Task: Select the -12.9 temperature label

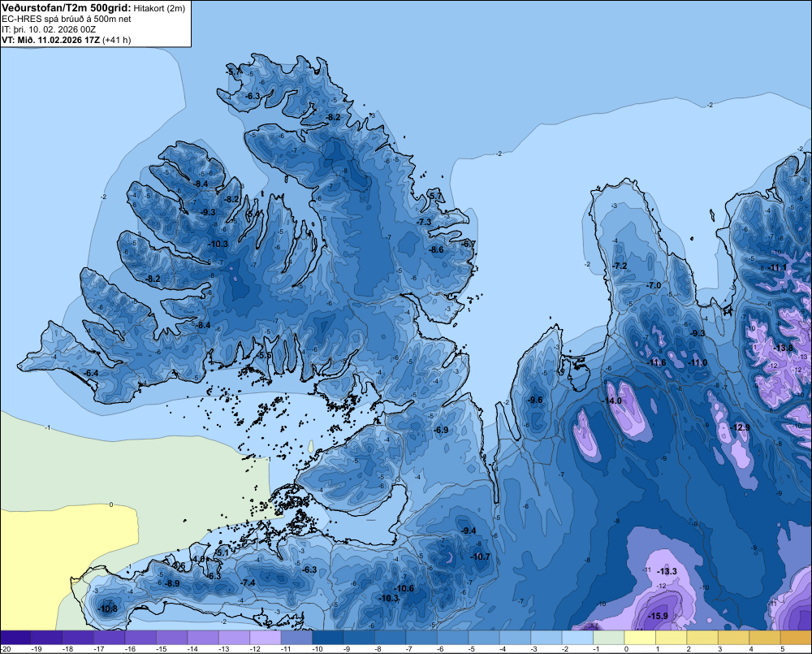Action: (x=740, y=427)
